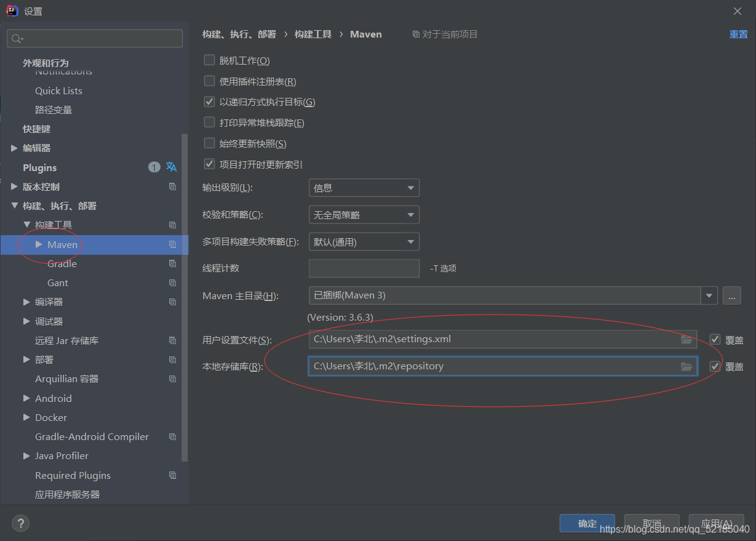756x541 pixels.
Task: Click project-level icon beside 调试器
Action: click(x=173, y=321)
